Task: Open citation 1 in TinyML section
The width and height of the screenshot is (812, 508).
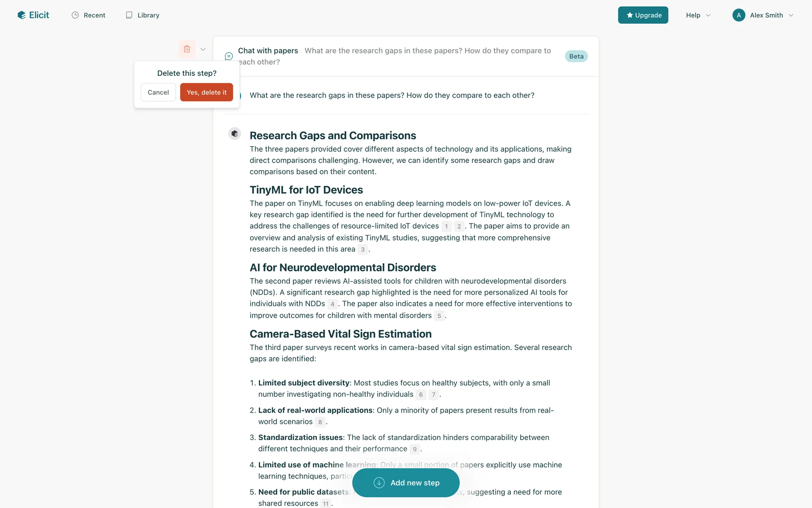Action: point(446,226)
